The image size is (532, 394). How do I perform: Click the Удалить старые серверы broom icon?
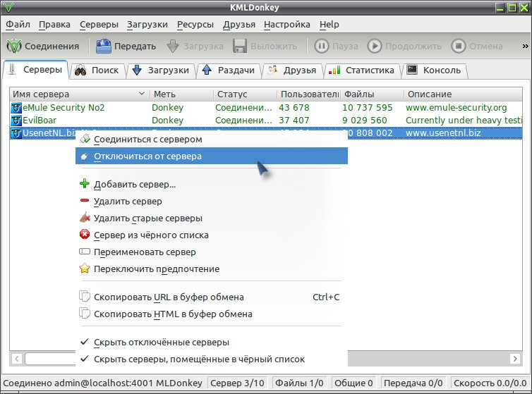point(85,217)
